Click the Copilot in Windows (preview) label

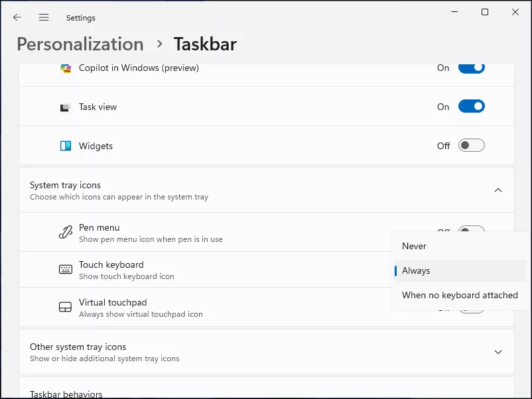139,68
